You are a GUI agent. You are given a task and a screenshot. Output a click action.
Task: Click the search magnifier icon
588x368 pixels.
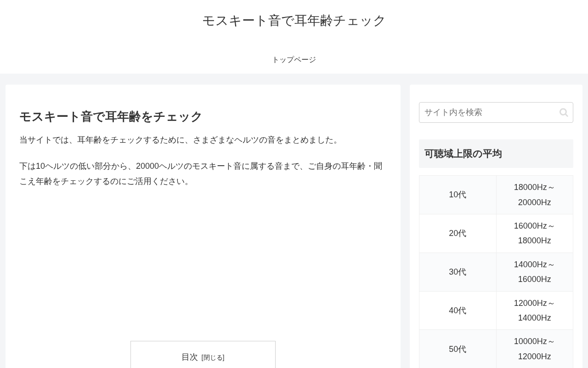tap(564, 112)
